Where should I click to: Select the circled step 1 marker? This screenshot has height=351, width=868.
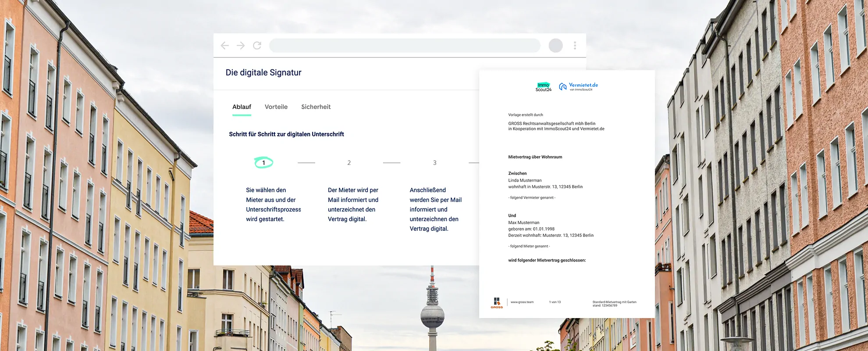[263, 163]
